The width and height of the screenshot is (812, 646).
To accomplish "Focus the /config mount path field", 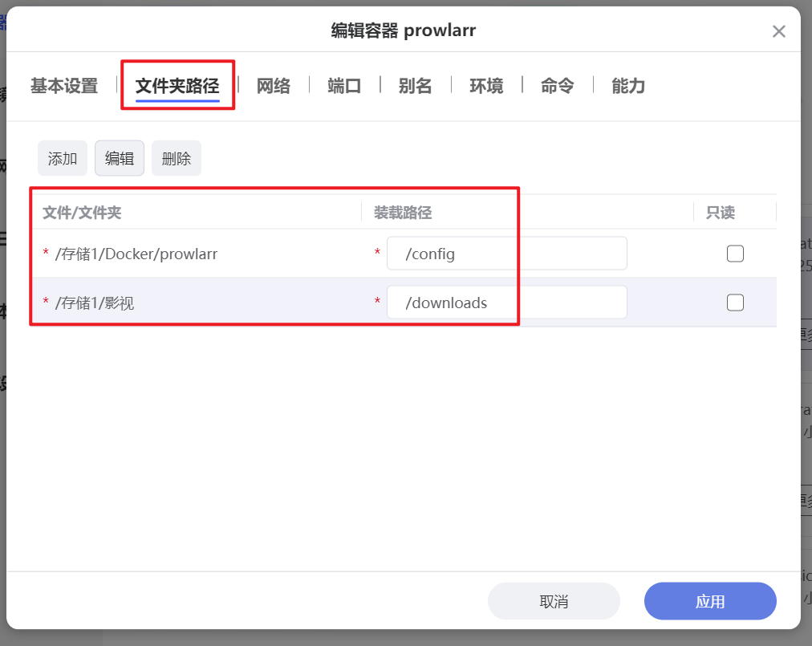I will 507,254.
